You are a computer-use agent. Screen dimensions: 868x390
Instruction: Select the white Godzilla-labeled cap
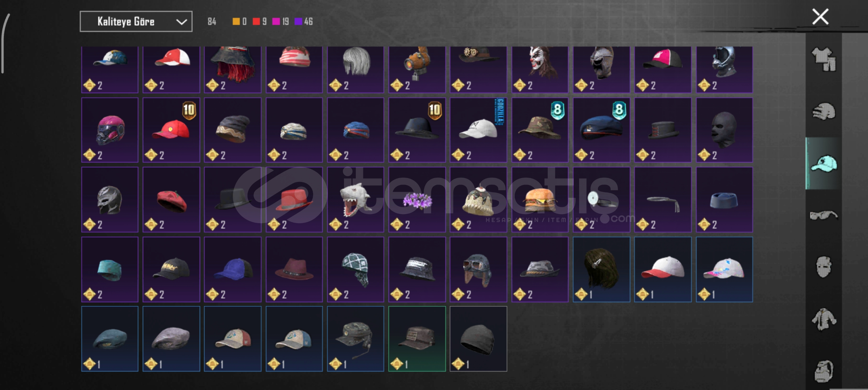pyautogui.click(x=478, y=130)
